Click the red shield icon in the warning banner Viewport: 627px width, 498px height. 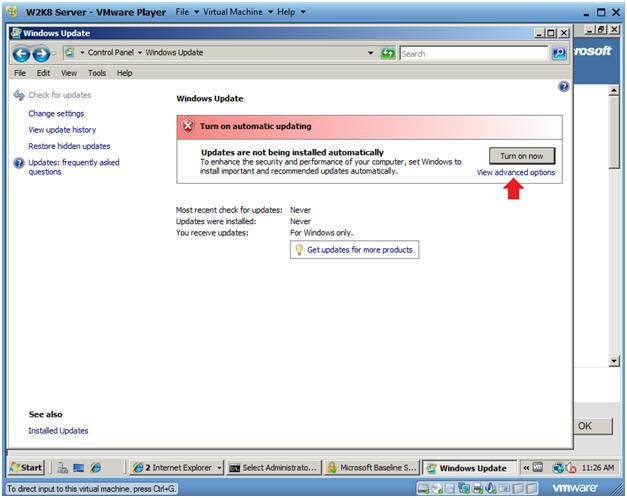click(x=188, y=126)
